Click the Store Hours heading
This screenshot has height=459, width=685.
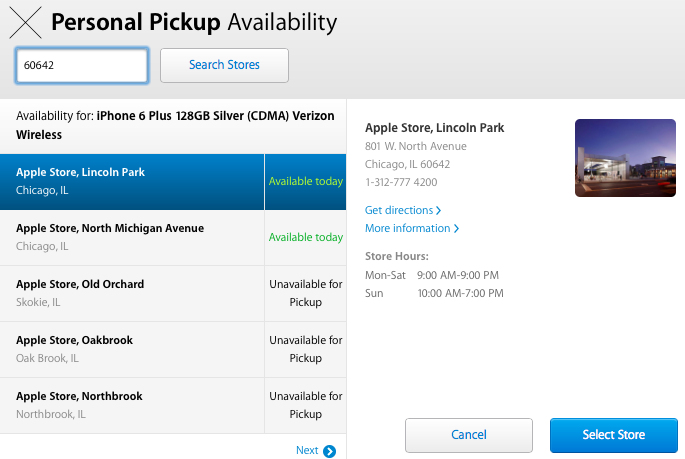click(x=397, y=256)
